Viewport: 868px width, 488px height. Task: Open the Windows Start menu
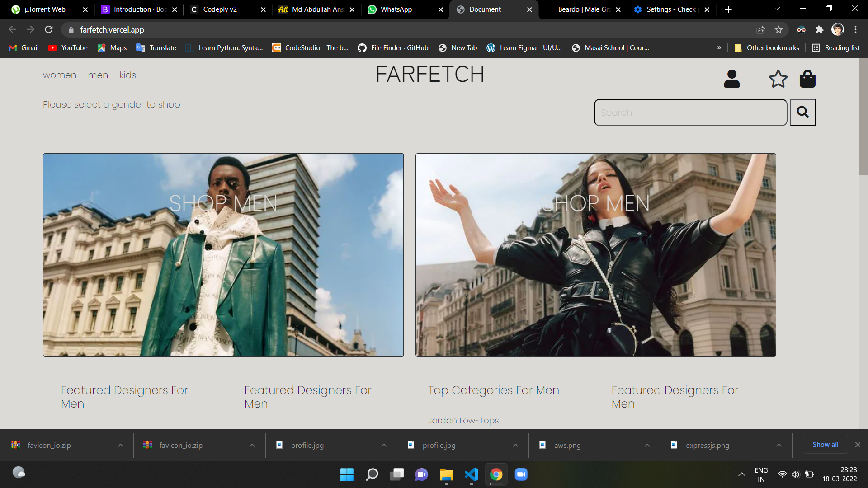point(347,474)
